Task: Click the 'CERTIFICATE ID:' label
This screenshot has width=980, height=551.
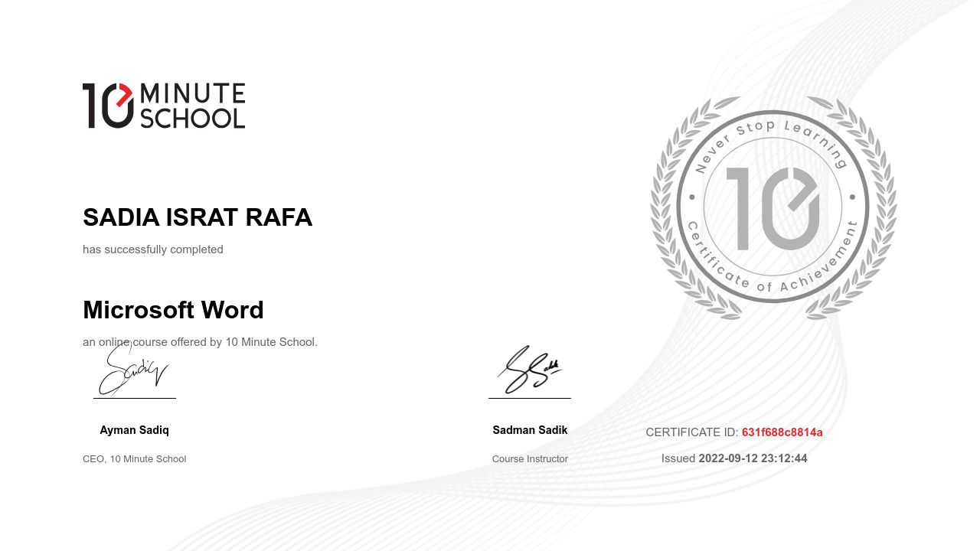Action: point(691,432)
